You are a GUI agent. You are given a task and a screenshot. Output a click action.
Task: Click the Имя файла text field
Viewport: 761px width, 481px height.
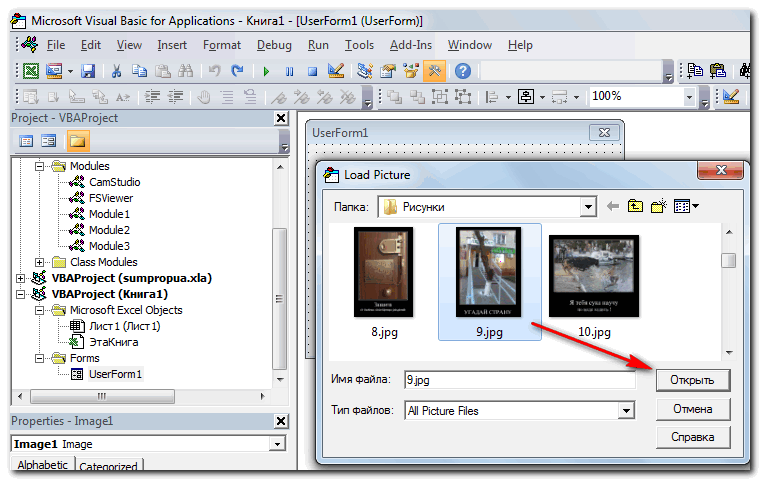pyautogui.click(x=518, y=380)
